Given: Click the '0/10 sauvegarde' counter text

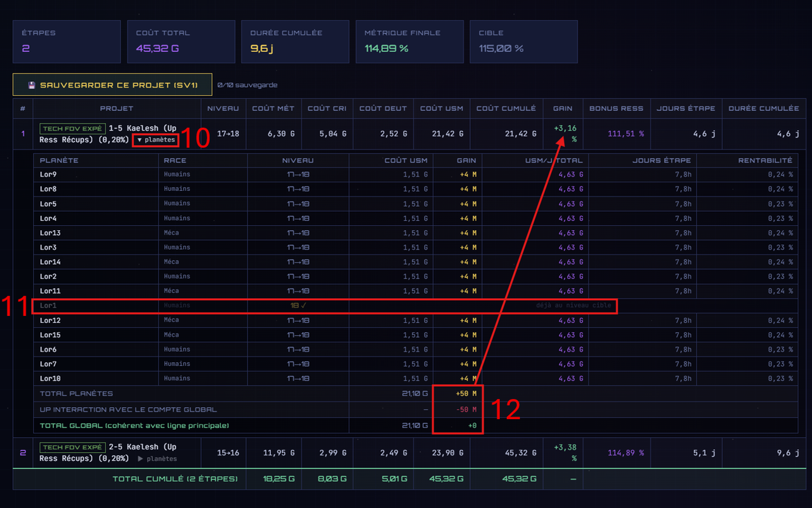Looking at the screenshot, I should (247, 85).
